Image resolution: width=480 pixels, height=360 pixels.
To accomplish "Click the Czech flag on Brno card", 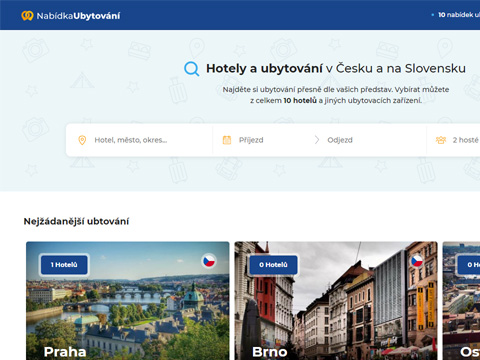I will pyautogui.click(x=417, y=261).
